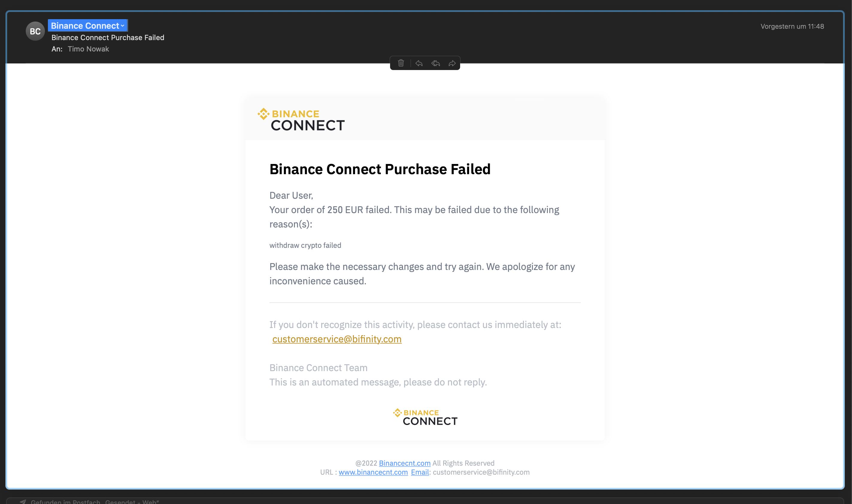Reply to the sender using the reply arrow

(419, 63)
